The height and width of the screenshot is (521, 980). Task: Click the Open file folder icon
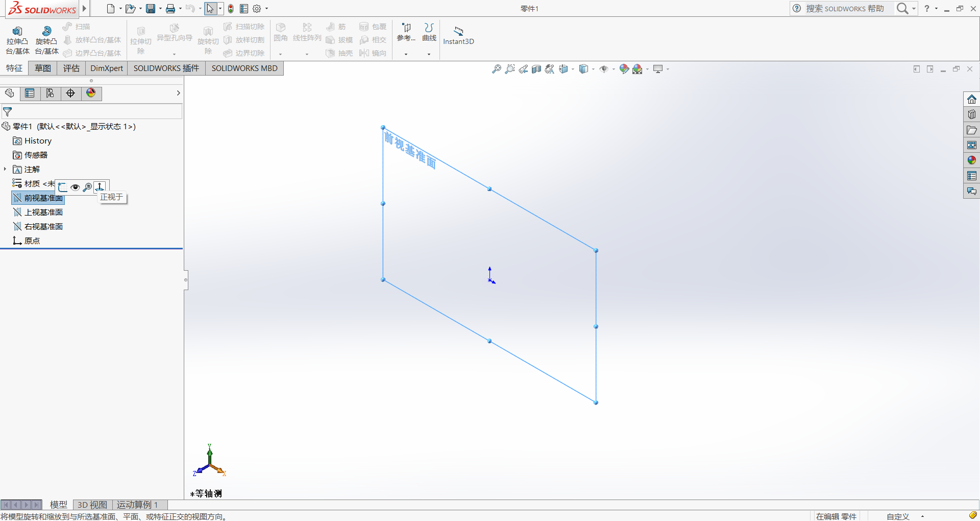131,9
